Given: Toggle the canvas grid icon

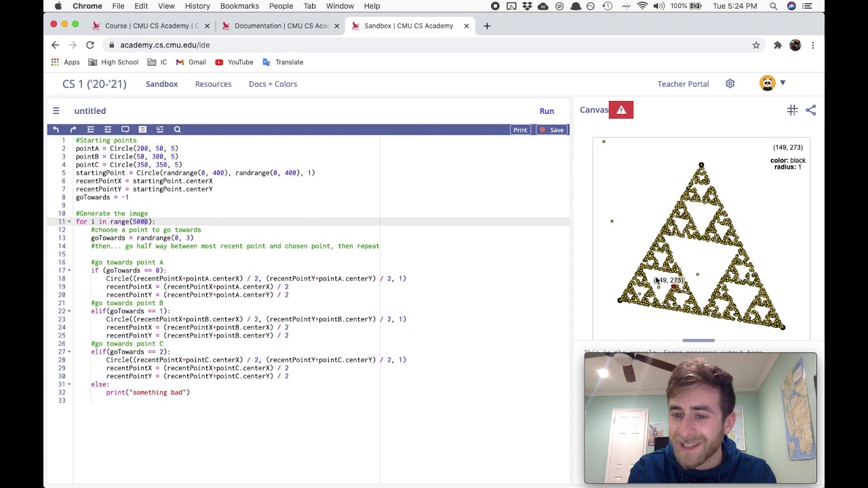Looking at the screenshot, I should (792, 110).
